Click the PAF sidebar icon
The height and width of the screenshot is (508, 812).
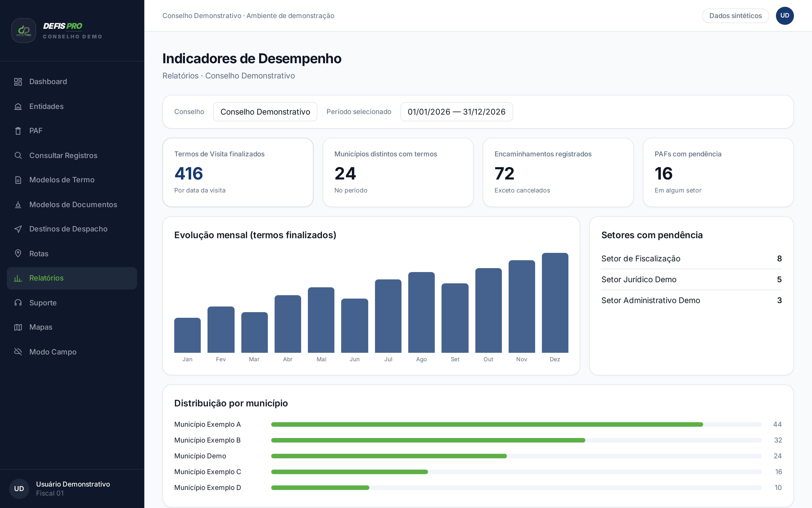(x=18, y=131)
